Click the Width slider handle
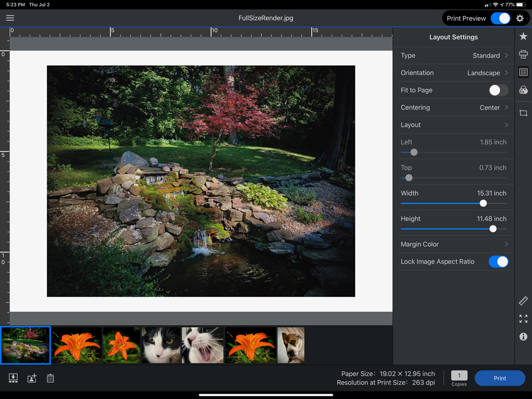Screen dimensions: 532x399 click(483, 203)
